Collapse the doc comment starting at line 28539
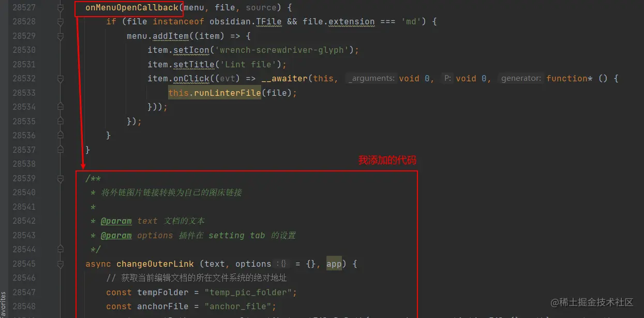This screenshot has width=644, height=318. (61, 179)
